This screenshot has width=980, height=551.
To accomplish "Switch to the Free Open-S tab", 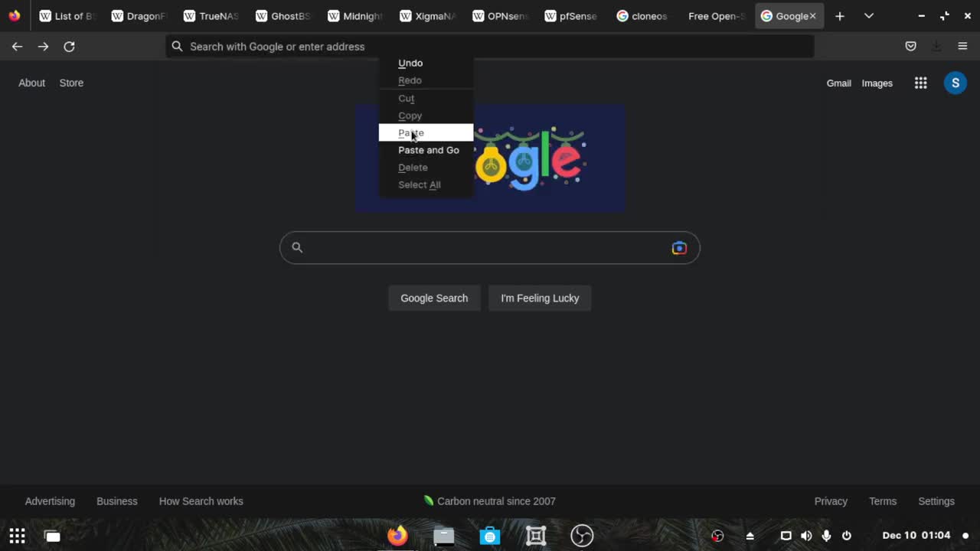I will click(x=716, y=16).
